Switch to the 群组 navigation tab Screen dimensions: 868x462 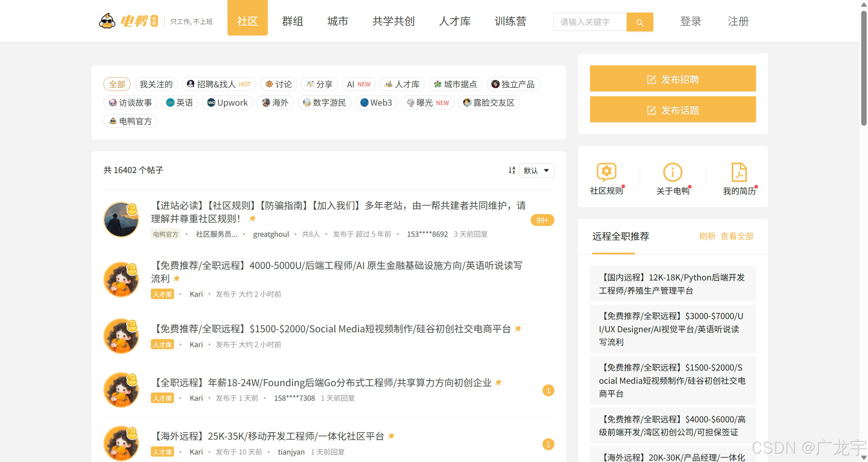click(292, 21)
